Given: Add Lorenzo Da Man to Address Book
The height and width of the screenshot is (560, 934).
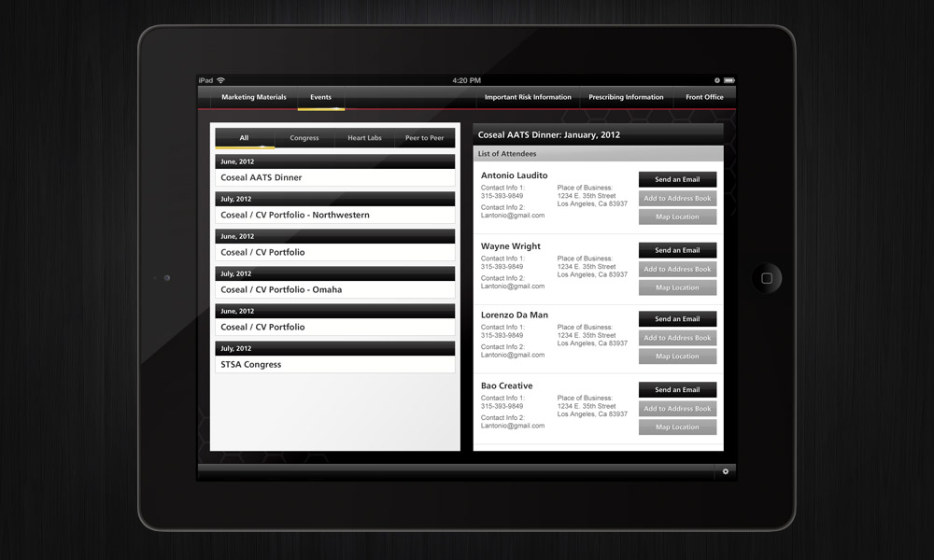Looking at the screenshot, I should (x=677, y=338).
